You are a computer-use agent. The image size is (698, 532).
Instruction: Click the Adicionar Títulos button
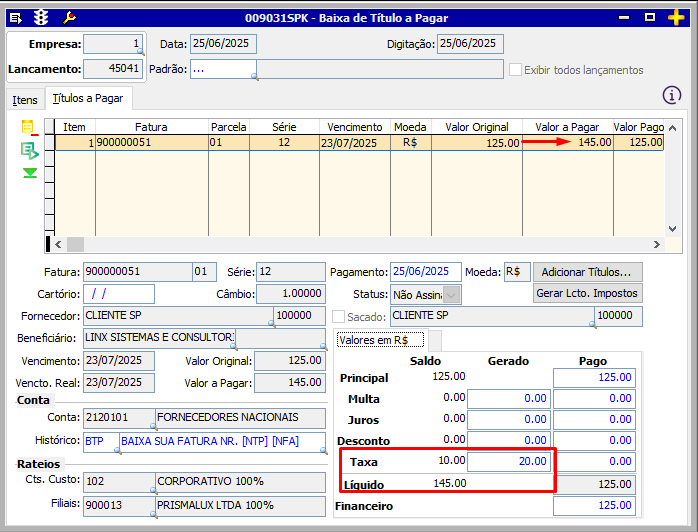tap(587, 272)
